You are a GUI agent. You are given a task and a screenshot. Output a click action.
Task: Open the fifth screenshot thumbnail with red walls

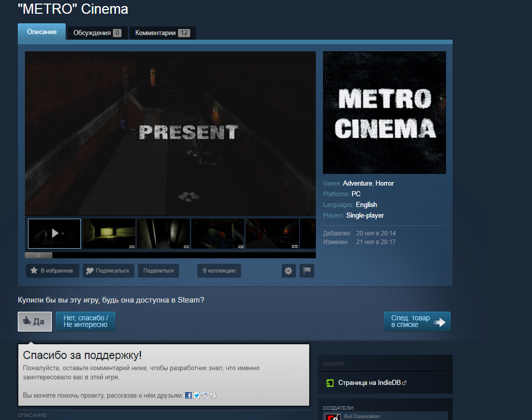272,233
